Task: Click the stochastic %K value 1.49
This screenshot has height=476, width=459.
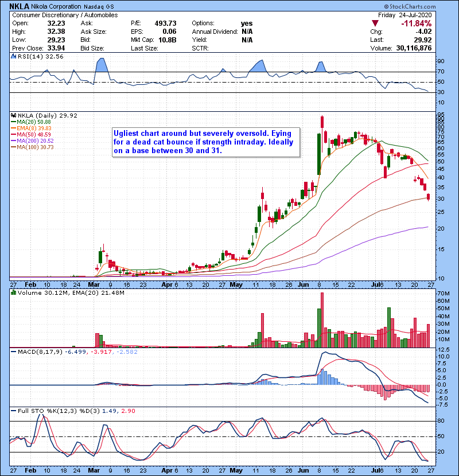Action: tap(109, 411)
